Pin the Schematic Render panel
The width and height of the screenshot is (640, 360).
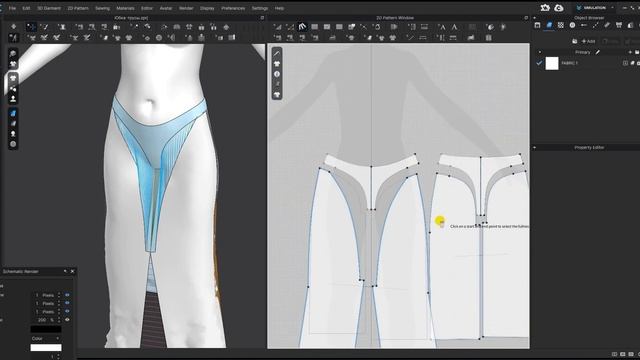pos(65,271)
